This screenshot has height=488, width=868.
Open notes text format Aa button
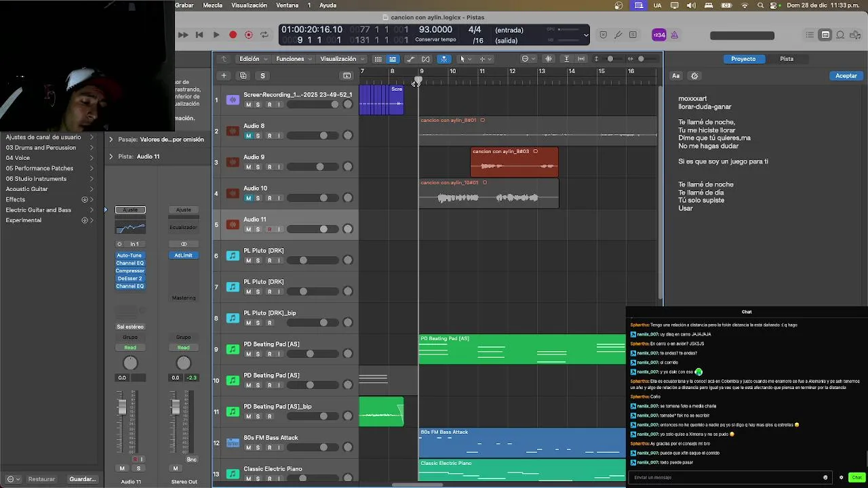[676, 76]
